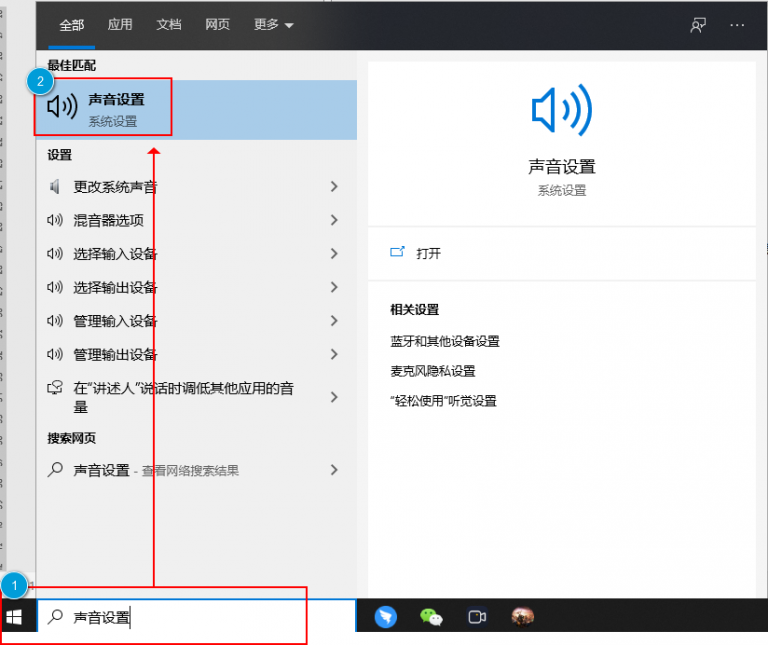The image size is (768, 645).
Task: Open the video meeting app in taskbar
Action: (x=477, y=617)
